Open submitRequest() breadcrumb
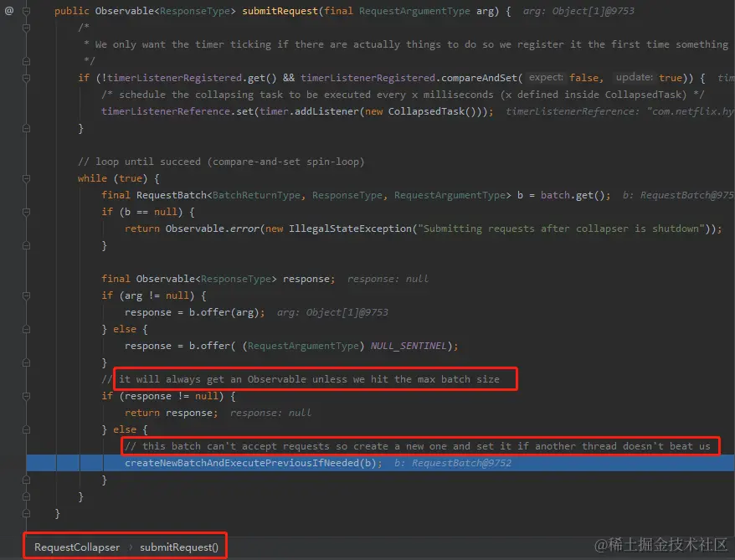This screenshot has width=735, height=560. click(179, 547)
